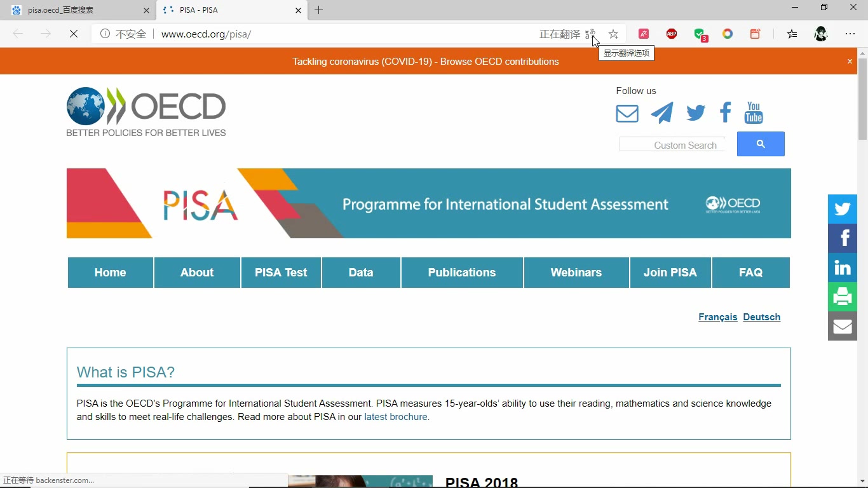
Task: Add this page to favorites with star
Action: coord(613,34)
